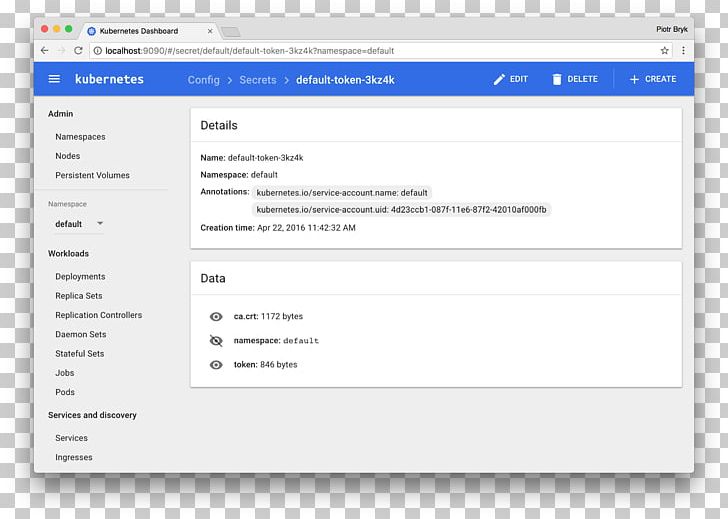Open Jobs in the sidebar
This screenshot has height=519, width=728.
[65, 373]
